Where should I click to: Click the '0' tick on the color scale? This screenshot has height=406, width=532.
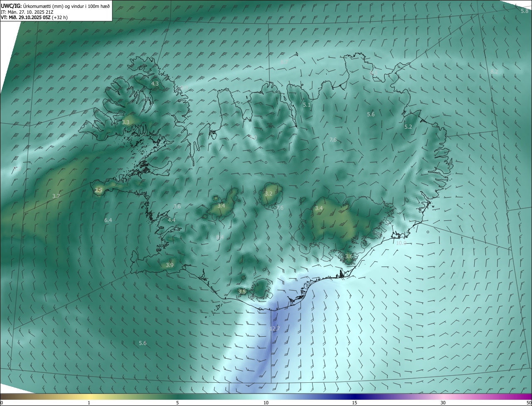pos(2,403)
